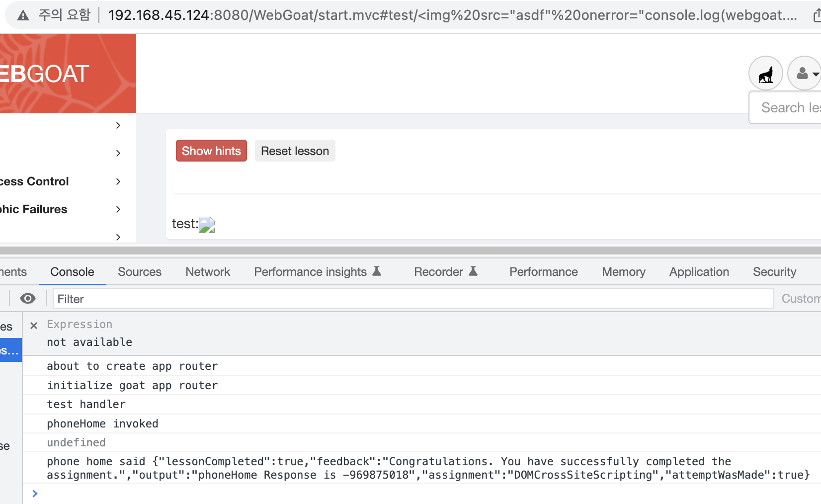
Task: Click the insecure connection warning icon
Action: click(x=23, y=15)
